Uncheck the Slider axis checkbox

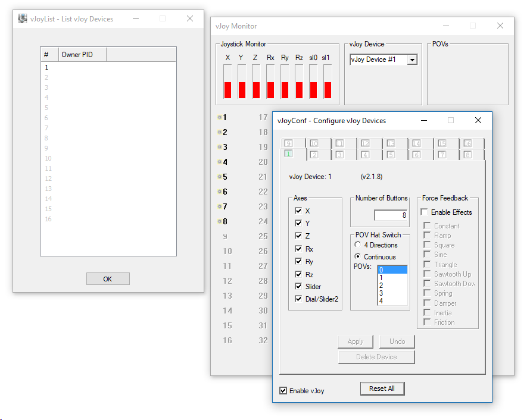(298, 286)
